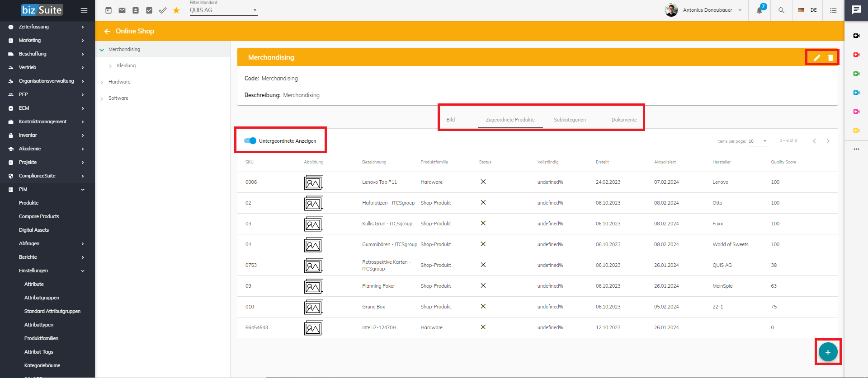Toggle Untergeordnete Anzeigen switch
The width and height of the screenshot is (868, 378).
point(250,140)
